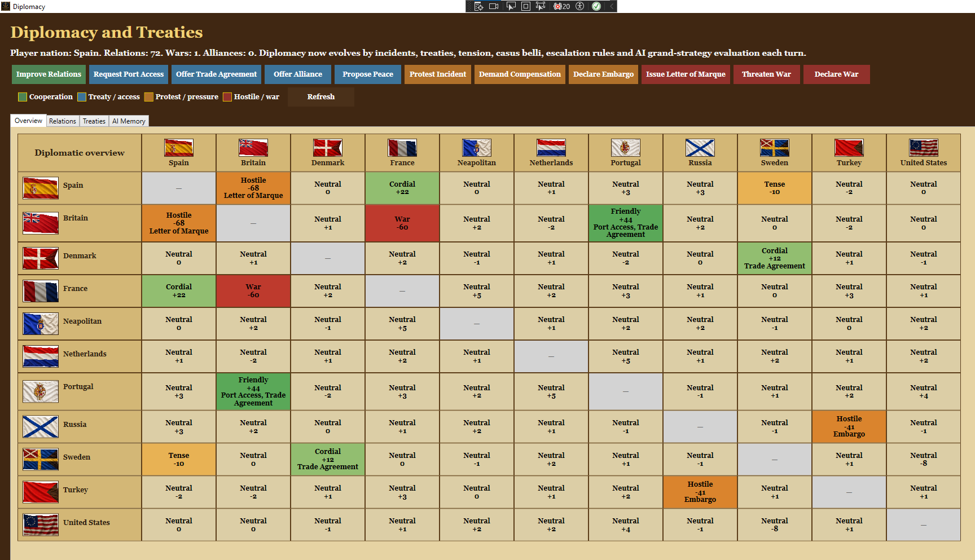
Task: Click the green Hot Reload checkmark icon
Action: 596,6
